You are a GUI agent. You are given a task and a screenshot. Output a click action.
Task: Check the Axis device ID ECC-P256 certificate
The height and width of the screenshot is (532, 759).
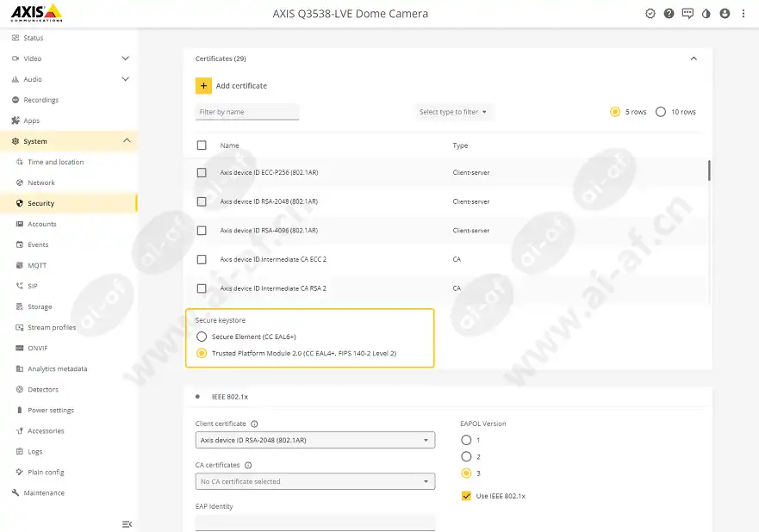pos(202,173)
